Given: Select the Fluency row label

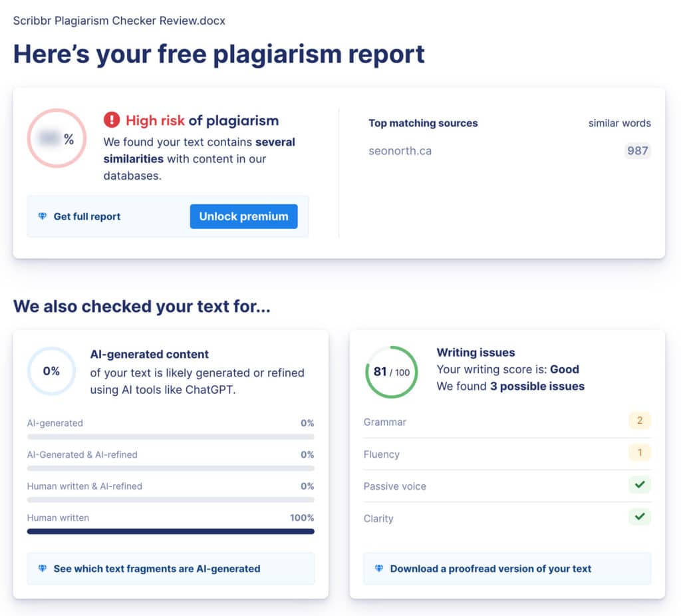Looking at the screenshot, I should coord(381,454).
